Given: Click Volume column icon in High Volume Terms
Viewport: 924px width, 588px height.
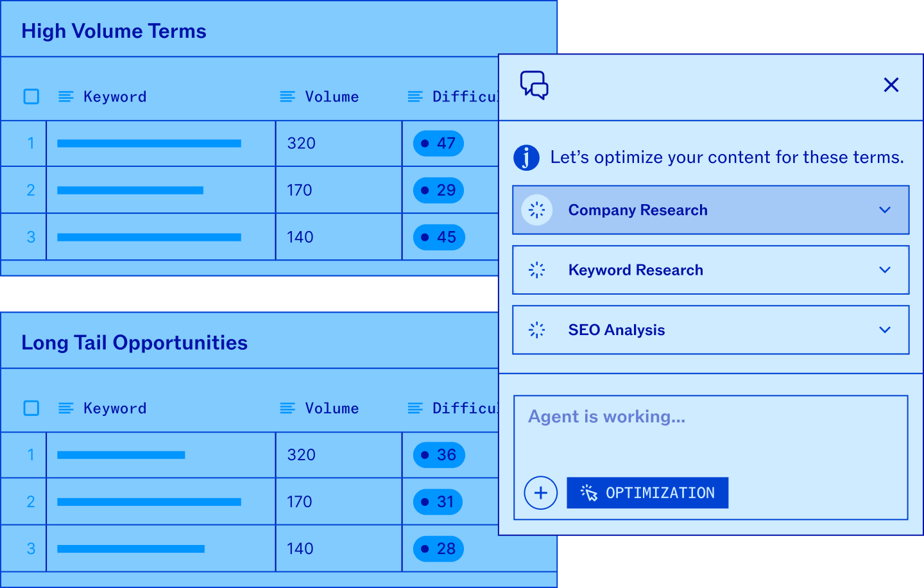Looking at the screenshot, I should click(287, 97).
